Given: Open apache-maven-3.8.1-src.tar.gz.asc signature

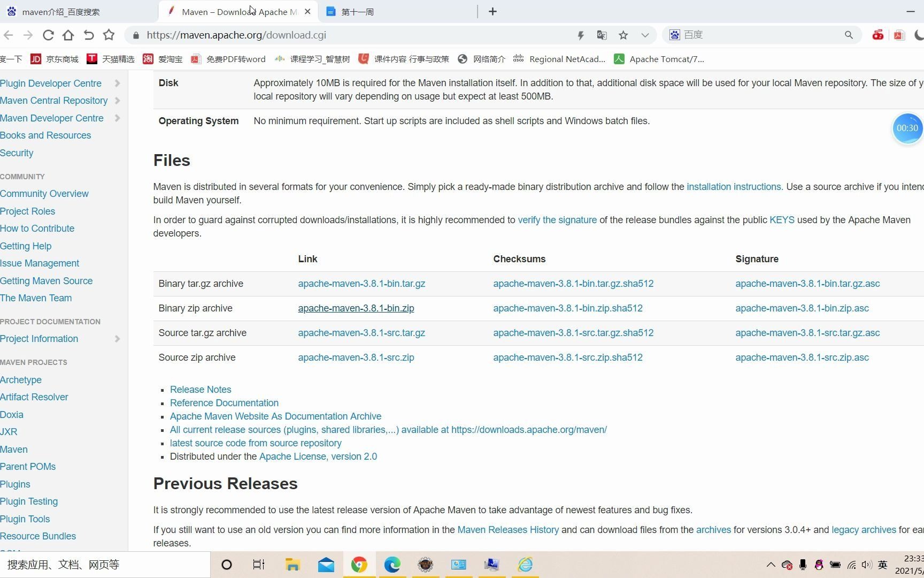Looking at the screenshot, I should point(807,333).
